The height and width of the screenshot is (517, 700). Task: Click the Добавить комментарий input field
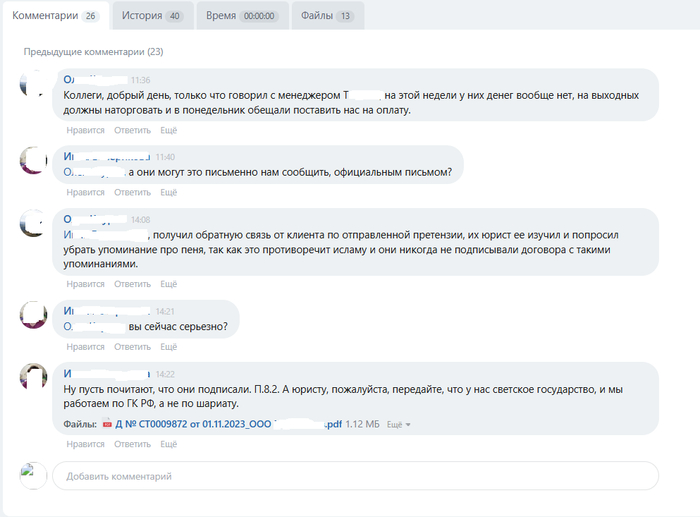[355, 476]
